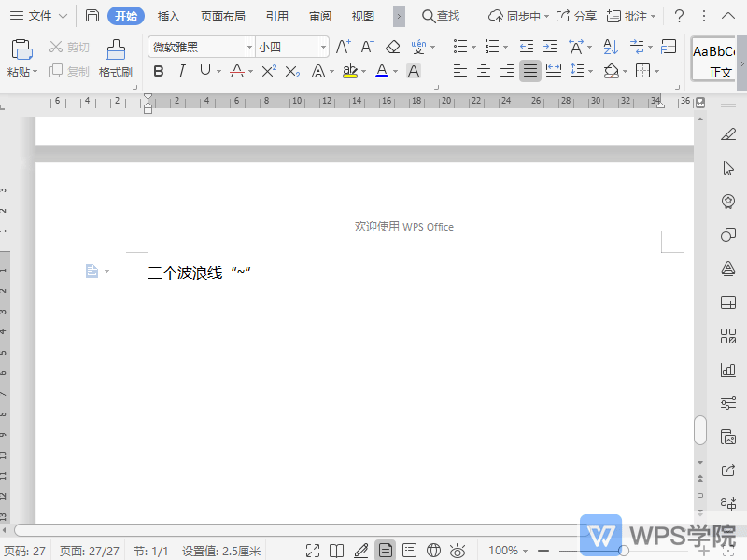Open the 100% zoom level dropdown

(509, 551)
